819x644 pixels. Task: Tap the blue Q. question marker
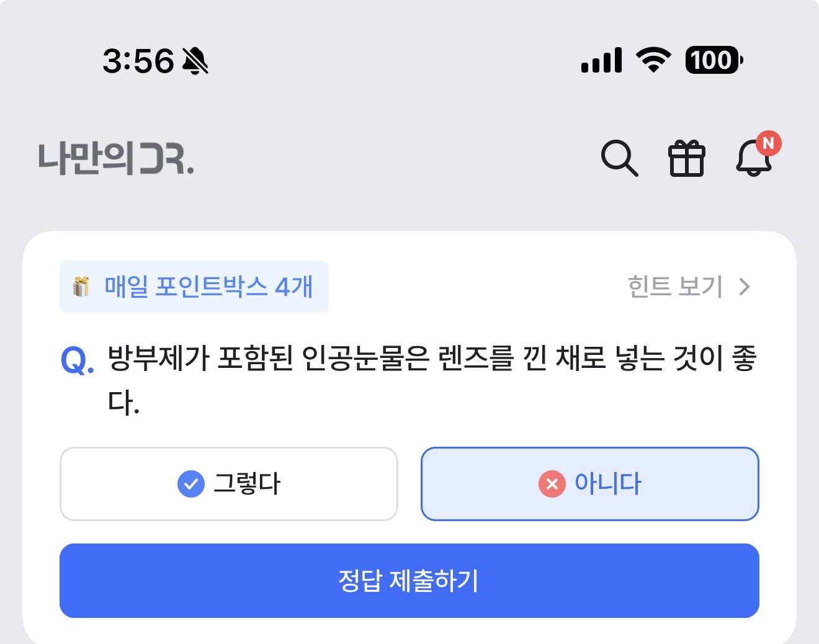(78, 360)
